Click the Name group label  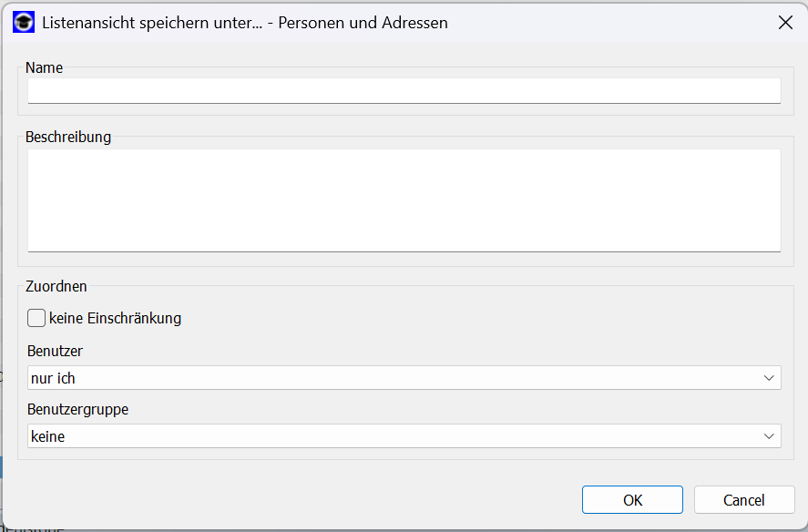coord(45,67)
